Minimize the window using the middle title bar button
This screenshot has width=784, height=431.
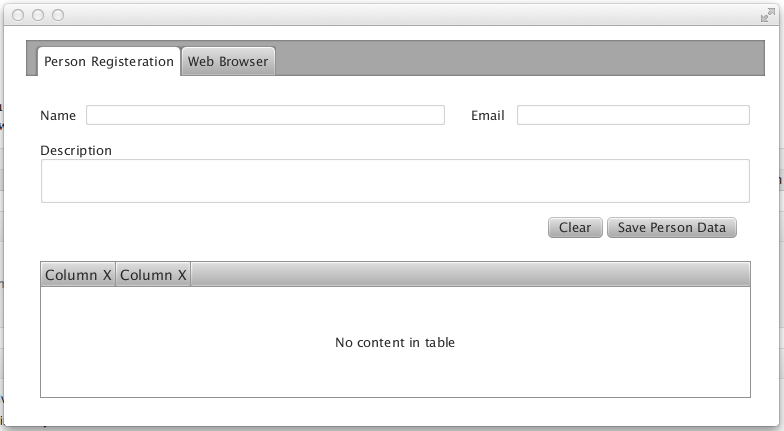click(38, 16)
